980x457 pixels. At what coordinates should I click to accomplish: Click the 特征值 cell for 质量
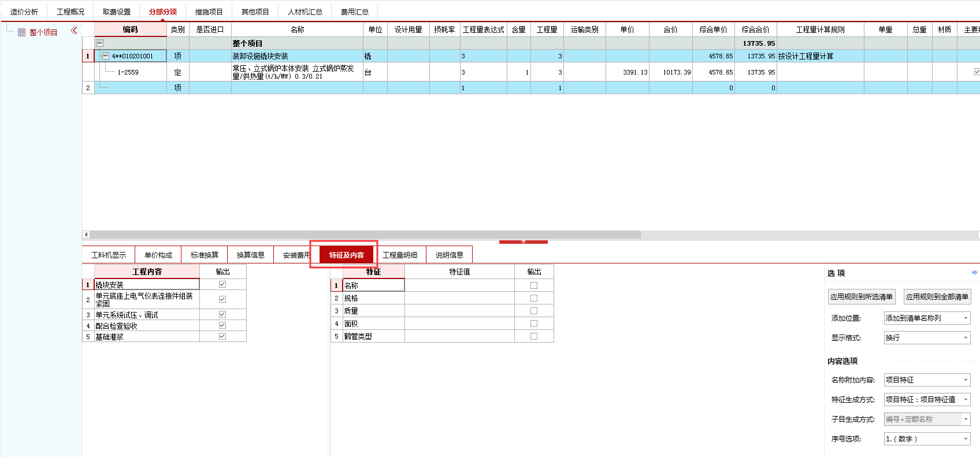(x=459, y=311)
